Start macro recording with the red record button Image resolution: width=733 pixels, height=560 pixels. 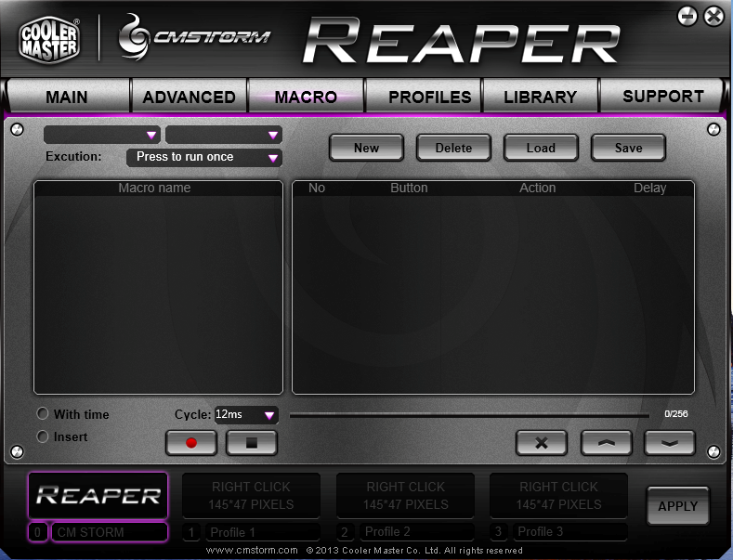pyautogui.click(x=191, y=443)
